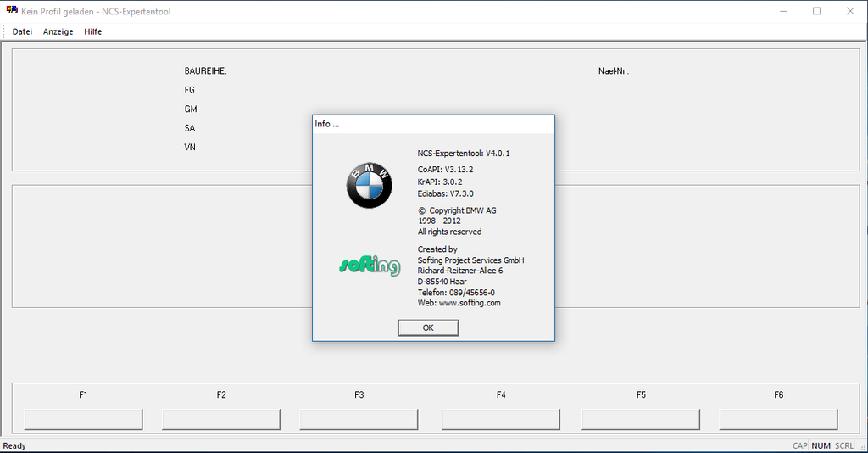The image size is (868, 453).
Task: Click the web address www.softing.com
Action: pos(470,303)
